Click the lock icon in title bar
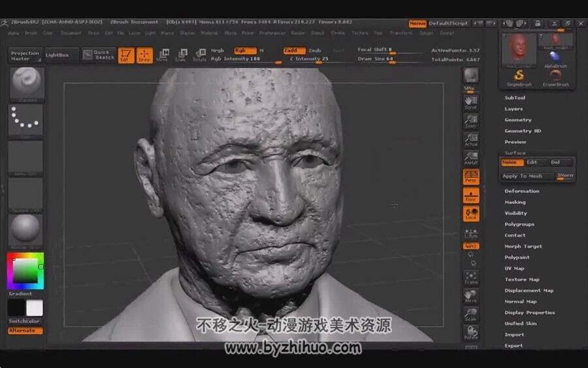The width and height of the screenshot is (588, 368). [538, 24]
